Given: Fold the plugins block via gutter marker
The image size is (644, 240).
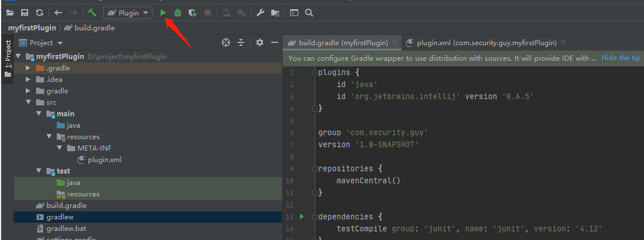Looking at the screenshot, I should (x=315, y=73).
